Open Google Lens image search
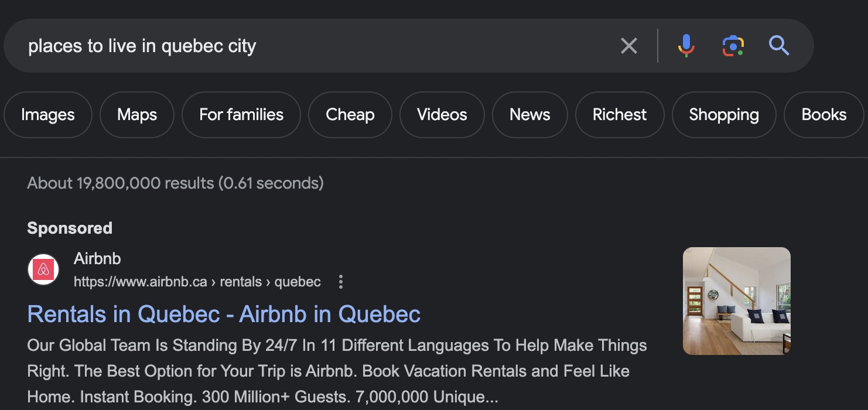Screen dimensions: 868x410 pos(733,46)
